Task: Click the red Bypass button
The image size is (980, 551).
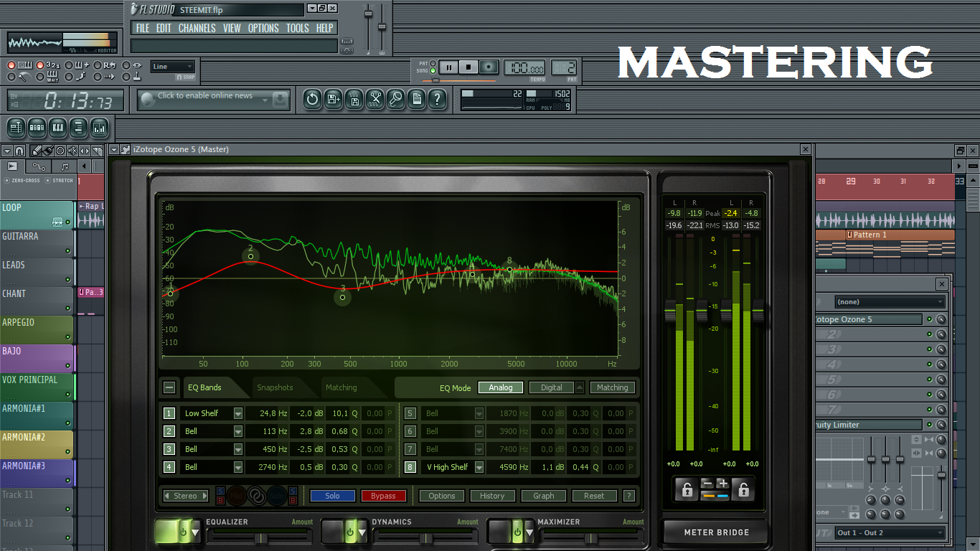Action: [x=383, y=496]
